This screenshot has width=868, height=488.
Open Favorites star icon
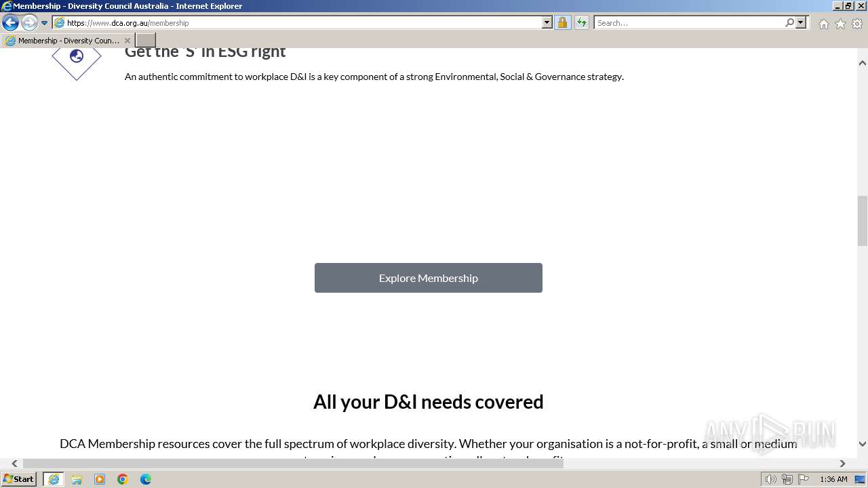(840, 24)
